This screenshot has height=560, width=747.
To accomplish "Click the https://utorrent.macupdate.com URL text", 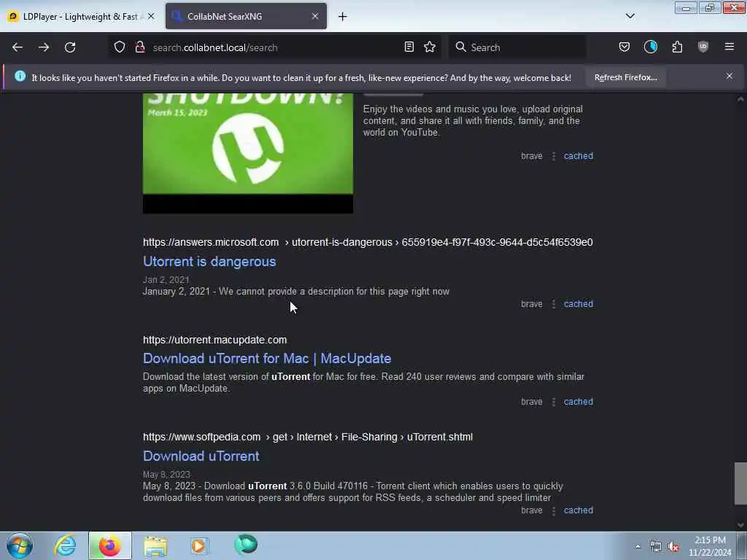I will pyautogui.click(x=215, y=340).
